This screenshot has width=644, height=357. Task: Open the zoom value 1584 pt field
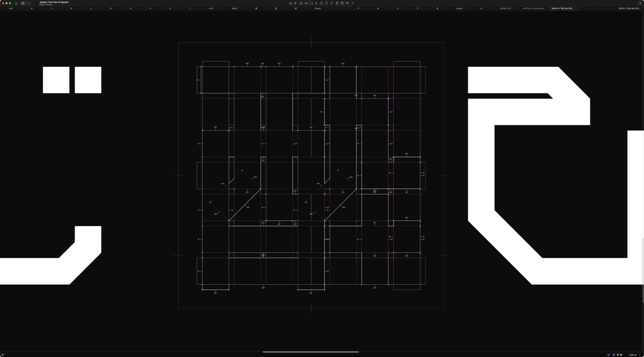(632, 355)
